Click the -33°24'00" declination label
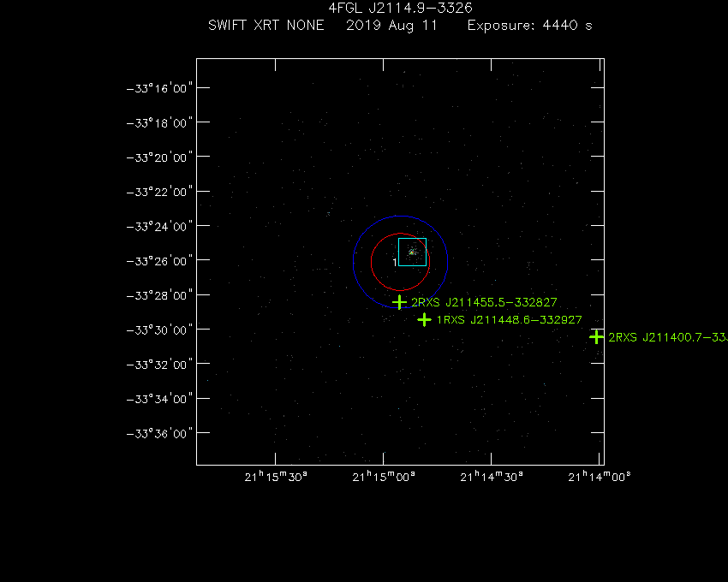The height and width of the screenshot is (582, 728). tap(159, 227)
